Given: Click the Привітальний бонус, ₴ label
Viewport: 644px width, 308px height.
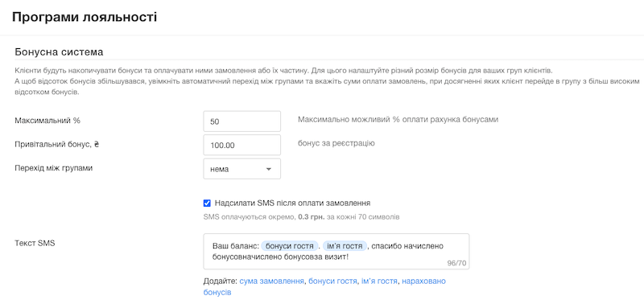Looking at the screenshot, I should click(57, 145).
